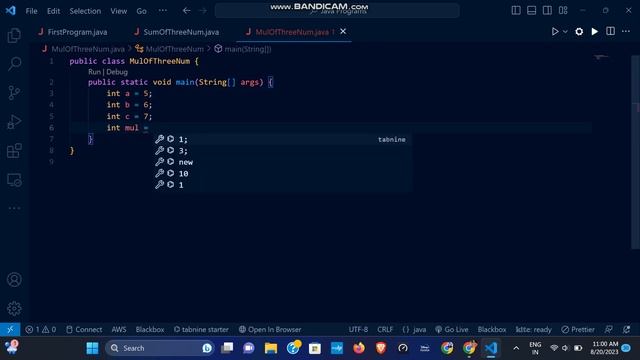Open the notifications bell in status bar
640x360 pixels.
click(x=627, y=329)
